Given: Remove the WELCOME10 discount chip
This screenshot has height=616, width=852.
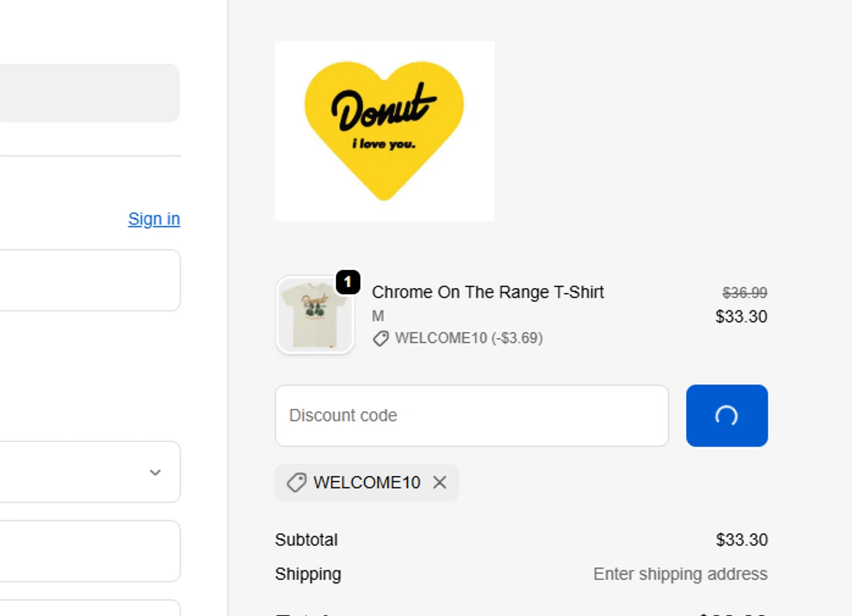Looking at the screenshot, I should (x=440, y=483).
